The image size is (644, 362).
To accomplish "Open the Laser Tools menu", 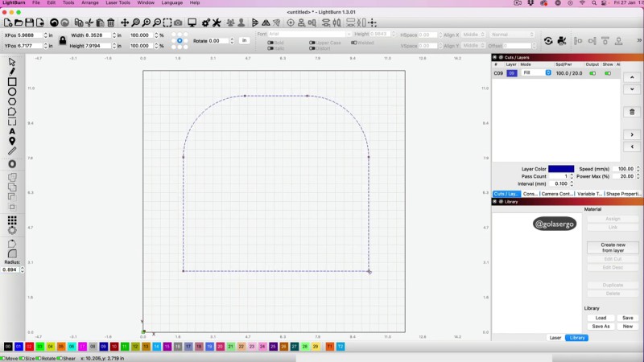I will (118, 3).
